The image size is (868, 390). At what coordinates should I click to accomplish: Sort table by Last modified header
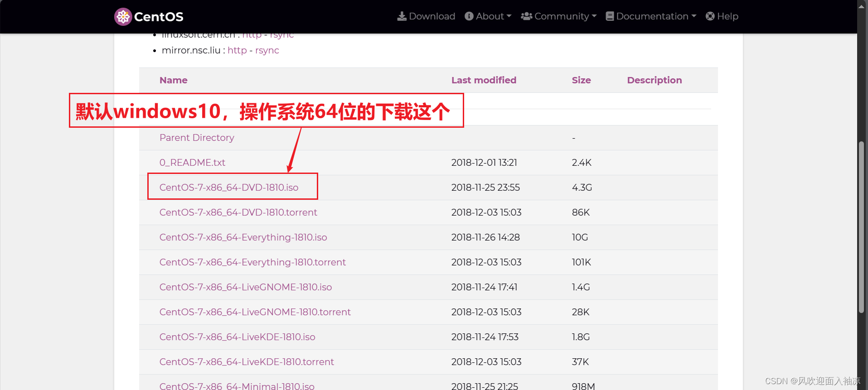484,80
